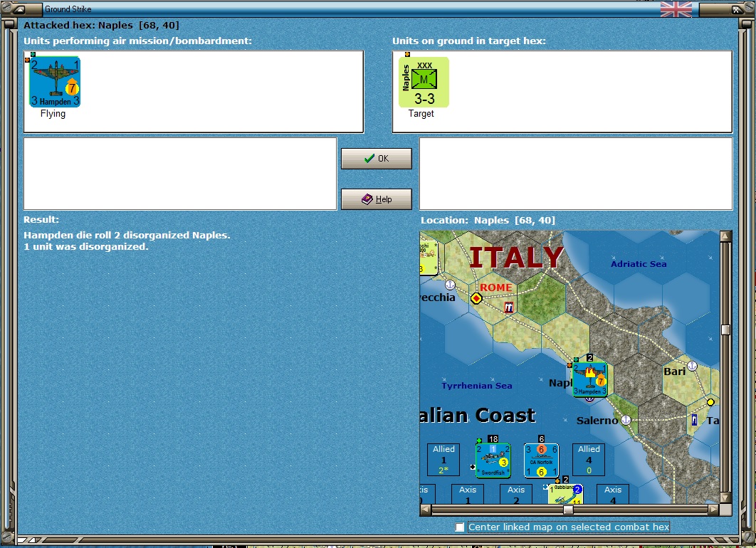The height and width of the screenshot is (548, 756).
Task: Click the map vertical scrollbar up arrow
Action: [x=725, y=236]
